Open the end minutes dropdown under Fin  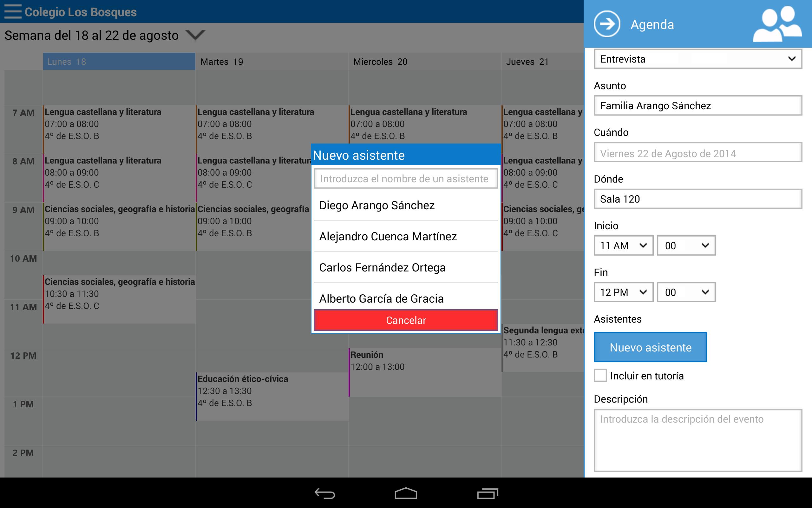686,292
